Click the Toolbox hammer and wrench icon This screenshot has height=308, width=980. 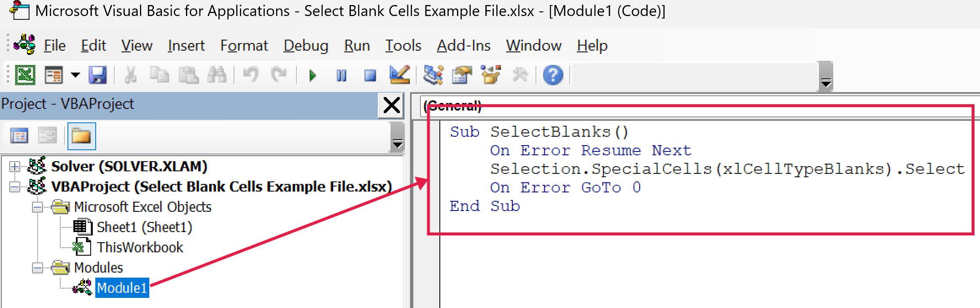click(x=520, y=76)
